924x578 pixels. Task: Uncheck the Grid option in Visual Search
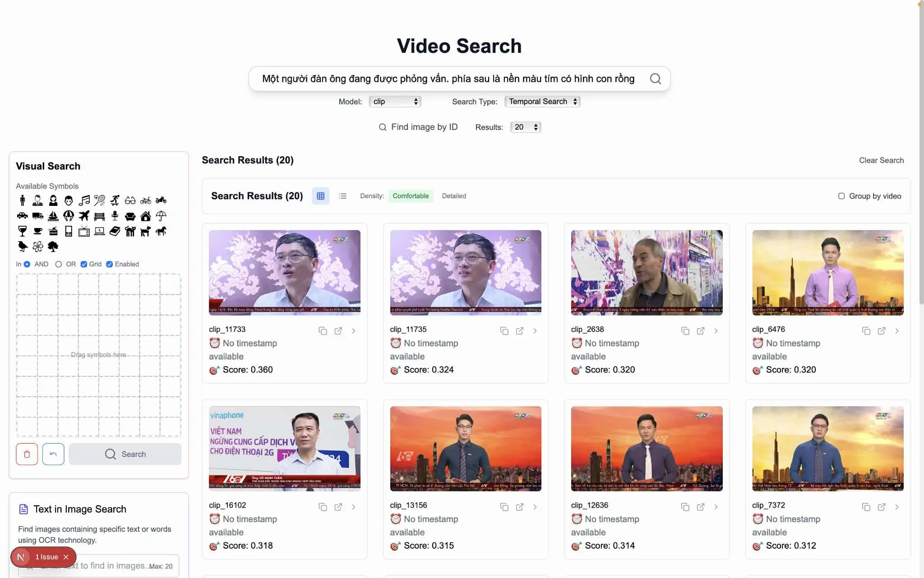84,264
